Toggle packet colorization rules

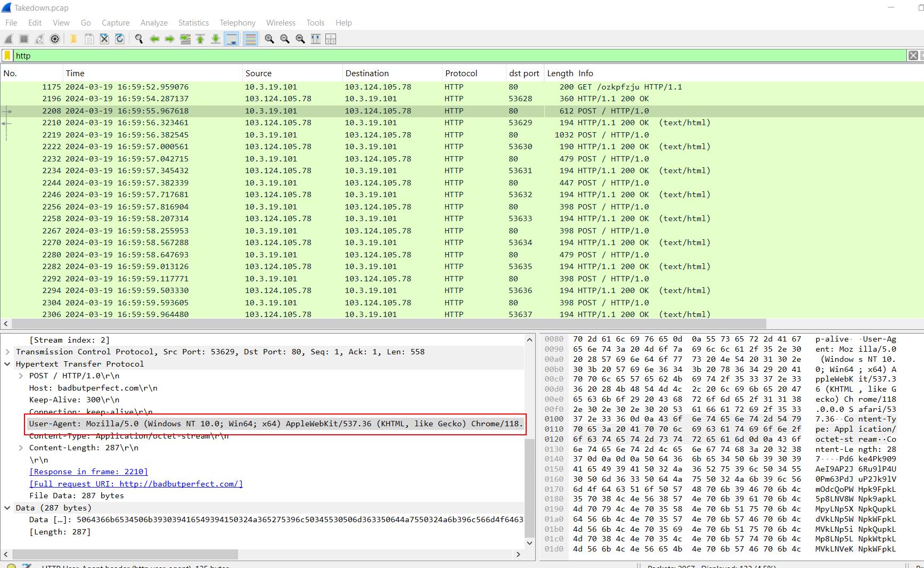[250, 39]
